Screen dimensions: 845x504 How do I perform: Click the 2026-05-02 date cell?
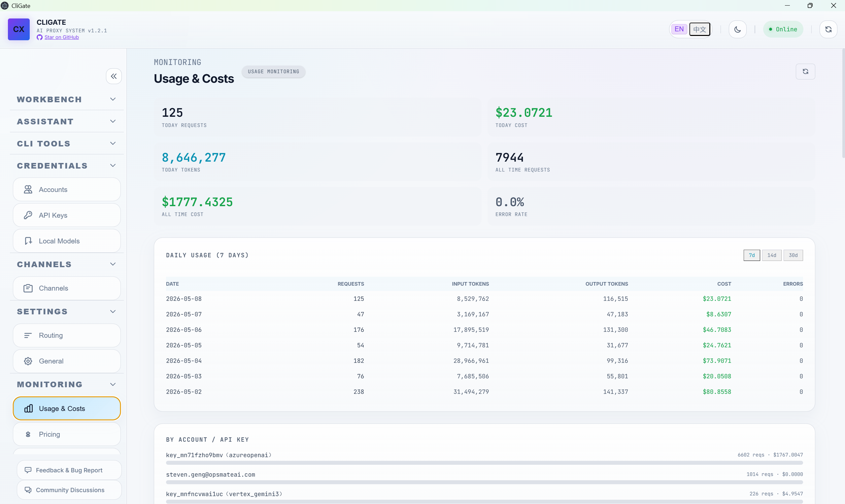tap(184, 392)
